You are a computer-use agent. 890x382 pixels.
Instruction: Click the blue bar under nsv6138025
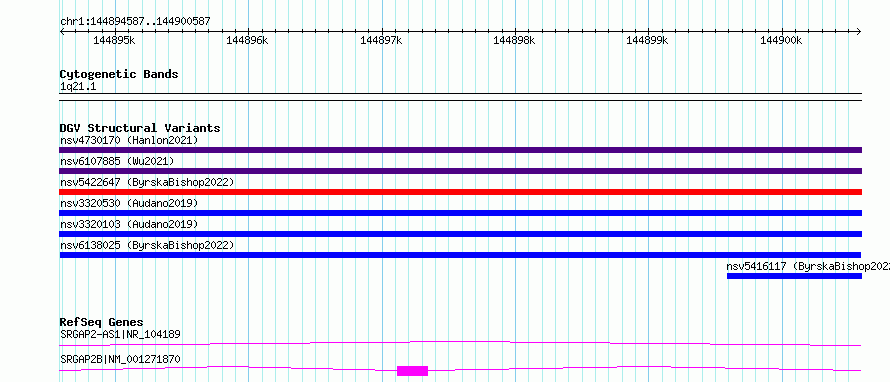[x=460, y=255]
